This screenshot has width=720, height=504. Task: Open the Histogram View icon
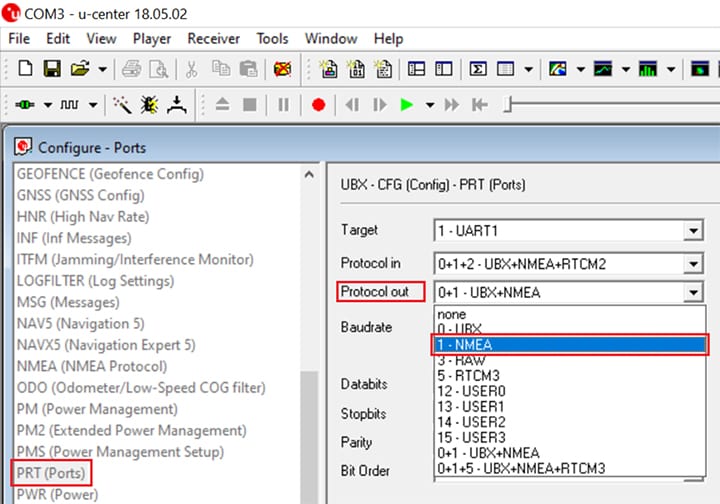[647, 69]
